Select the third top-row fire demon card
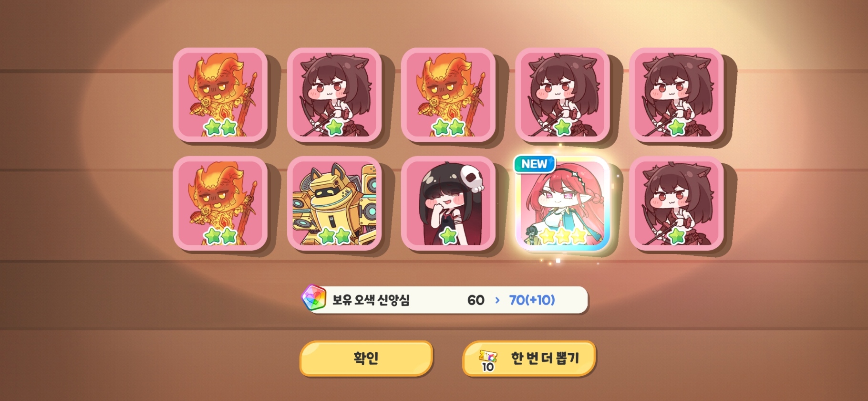The width and height of the screenshot is (868, 401). coord(448,95)
